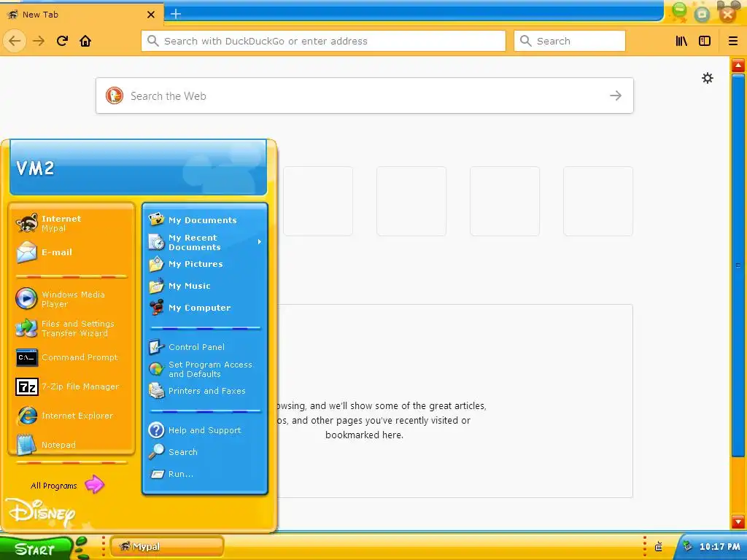This screenshot has height=560, width=747.
Task: Open new tab customize gear
Action: tap(708, 78)
